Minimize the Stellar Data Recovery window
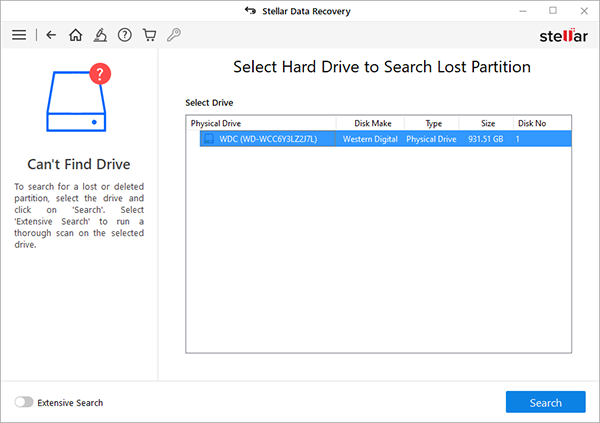 pos(523,11)
